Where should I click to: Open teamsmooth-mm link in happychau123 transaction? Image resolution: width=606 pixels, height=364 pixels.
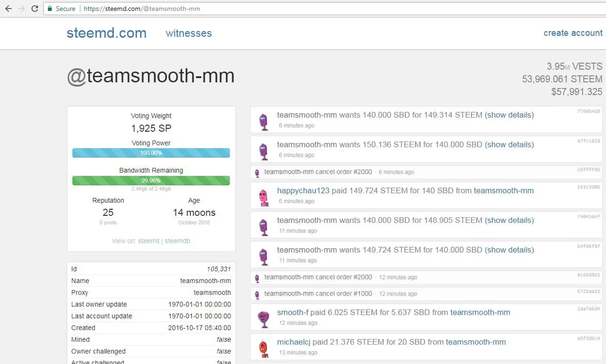[x=504, y=191]
